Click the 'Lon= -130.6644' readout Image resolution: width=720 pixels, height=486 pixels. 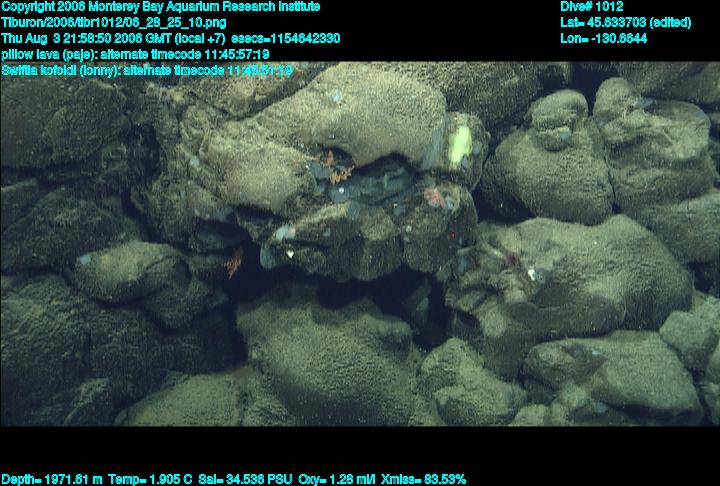coord(603,38)
